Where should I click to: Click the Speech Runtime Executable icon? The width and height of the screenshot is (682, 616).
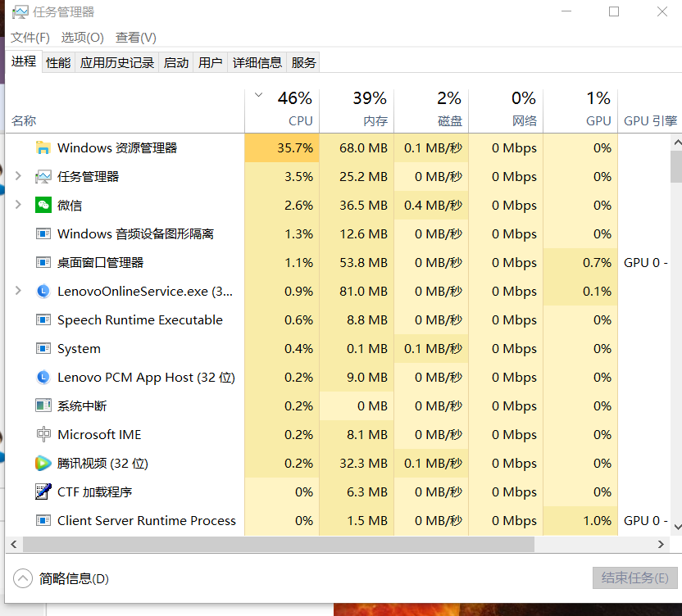[x=43, y=320]
